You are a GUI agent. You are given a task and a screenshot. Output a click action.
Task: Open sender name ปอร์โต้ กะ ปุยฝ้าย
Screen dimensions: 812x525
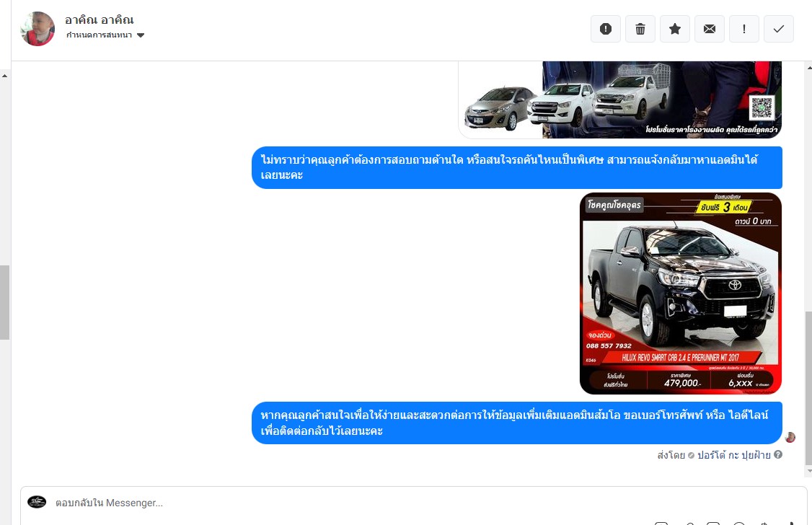click(734, 455)
